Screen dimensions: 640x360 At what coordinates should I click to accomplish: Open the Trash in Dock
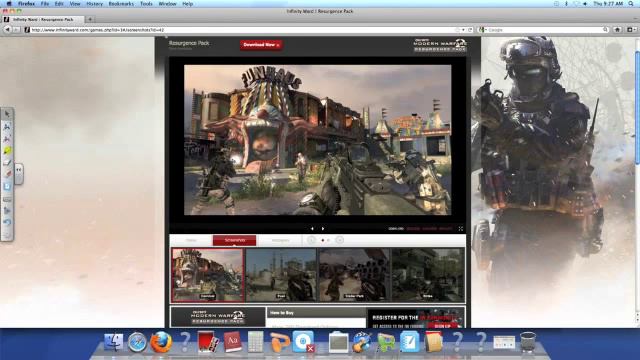coord(528,342)
